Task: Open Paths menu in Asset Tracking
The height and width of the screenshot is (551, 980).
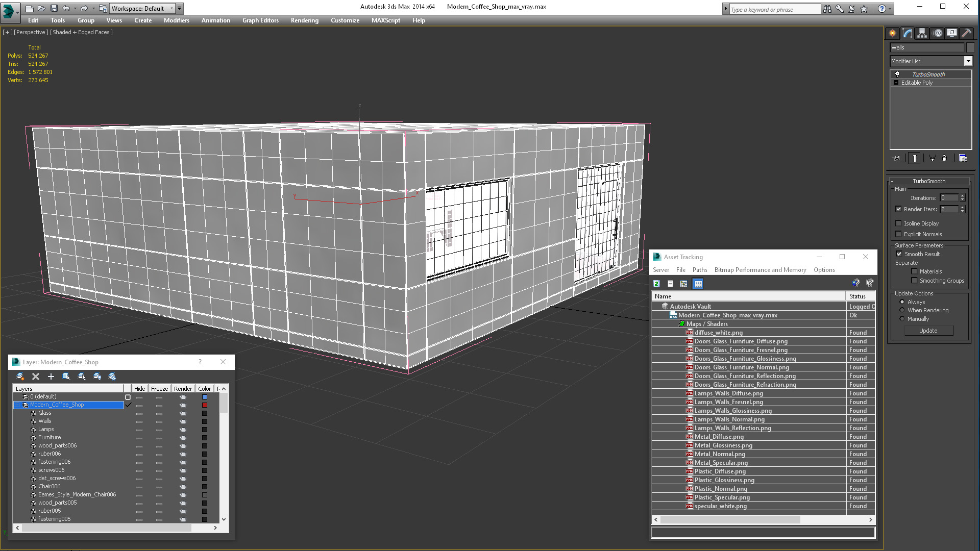Action: [699, 270]
